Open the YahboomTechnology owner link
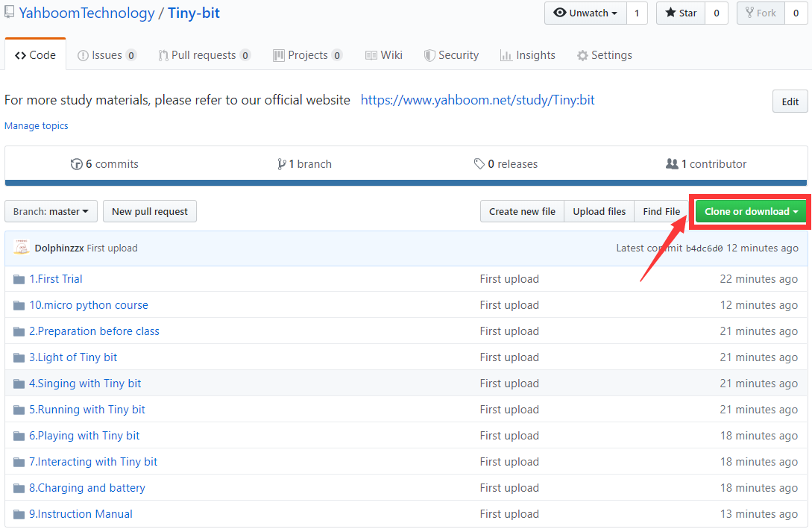812x532 pixels. [x=86, y=13]
